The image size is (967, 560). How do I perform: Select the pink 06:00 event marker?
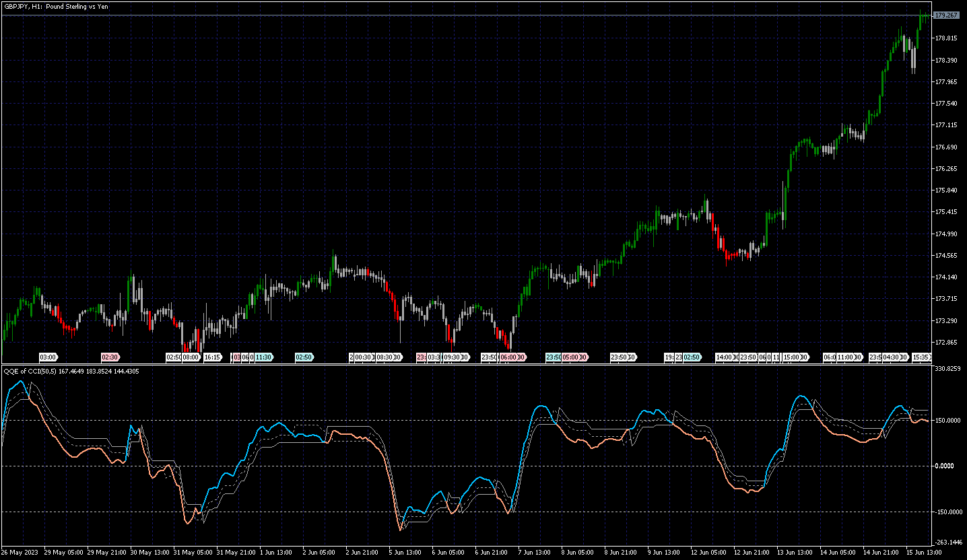510,357
